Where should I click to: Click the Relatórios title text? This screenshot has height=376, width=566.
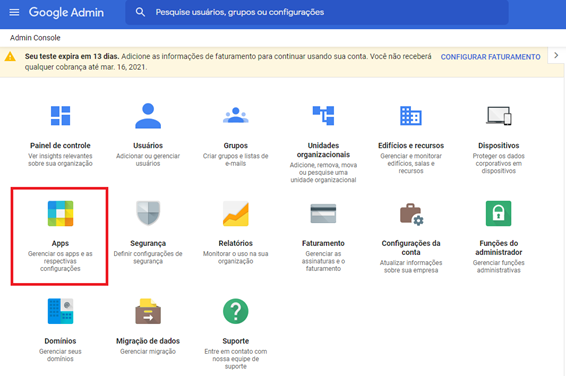236,243
